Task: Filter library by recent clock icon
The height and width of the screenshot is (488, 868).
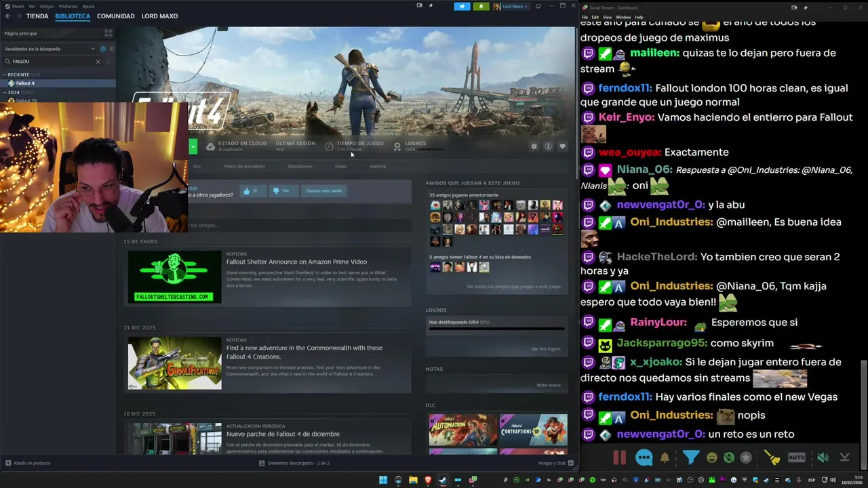Action: pos(103,49)
